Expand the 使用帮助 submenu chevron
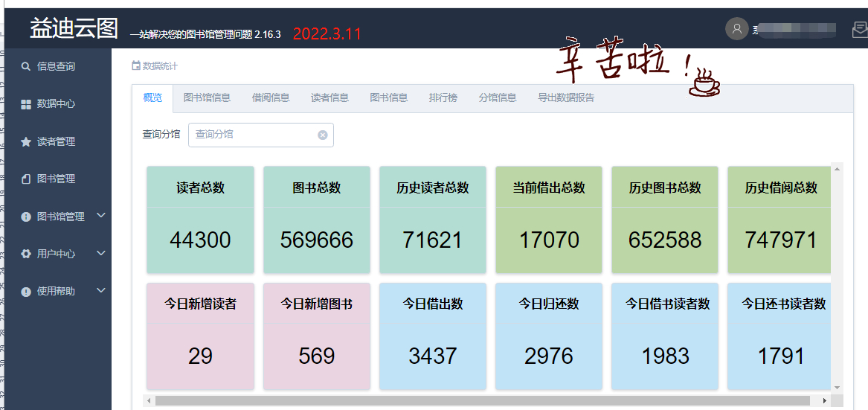Viewport: 868px width, 410px height. coord(101,290)
